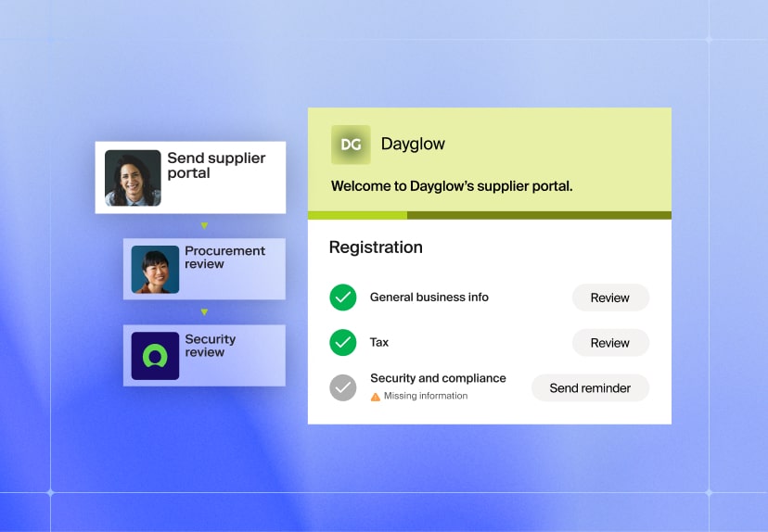Click gray checkmark beside Security and compliance
The height and width of the screenshot is (532, 768).
click(343, 387)
